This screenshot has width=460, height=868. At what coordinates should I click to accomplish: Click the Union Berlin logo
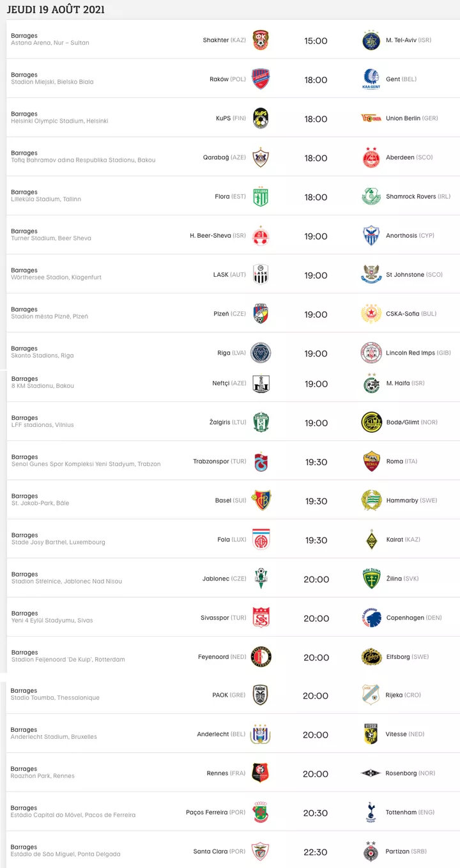tap(371, 118)
